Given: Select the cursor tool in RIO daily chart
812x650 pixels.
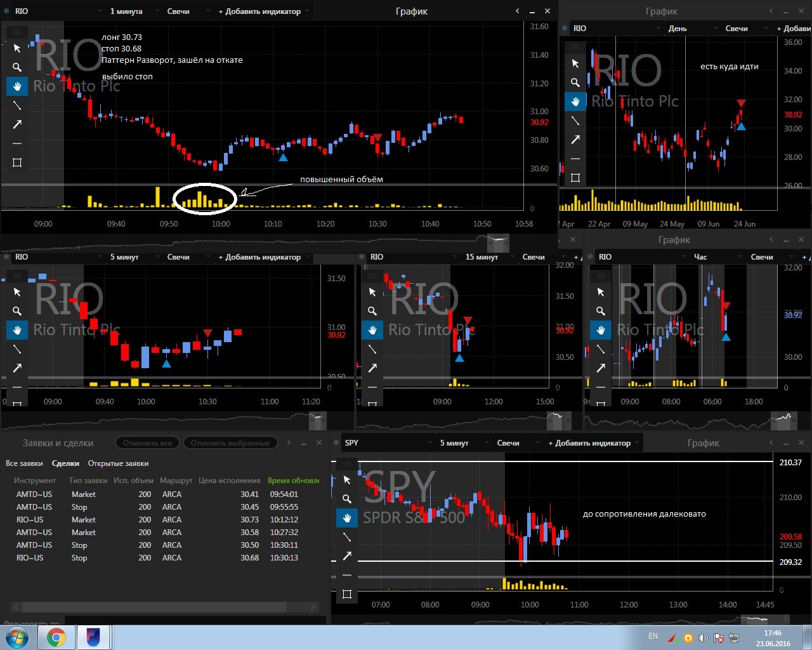Looking at the screenshot, I should (575, 63).
